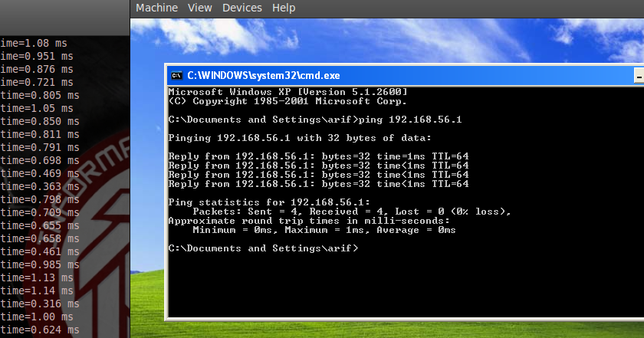This screenshot has height=338, width=644.
Task: Open the View menu in VirtualBox
Action: pyautogui.click(x=199, y=8)
